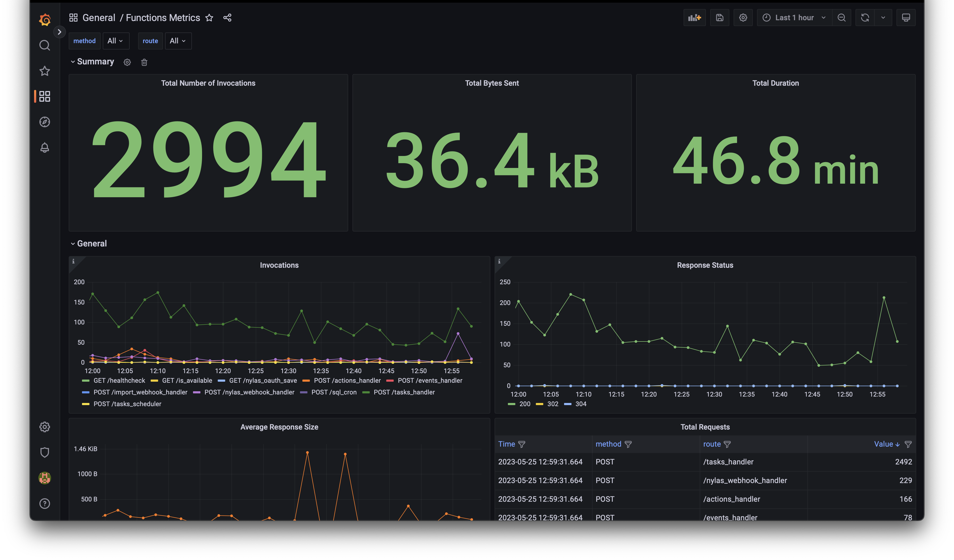The image size is (954, 560).
Task: Star the Functions Metrics dashboard
Action: point(209,18)
